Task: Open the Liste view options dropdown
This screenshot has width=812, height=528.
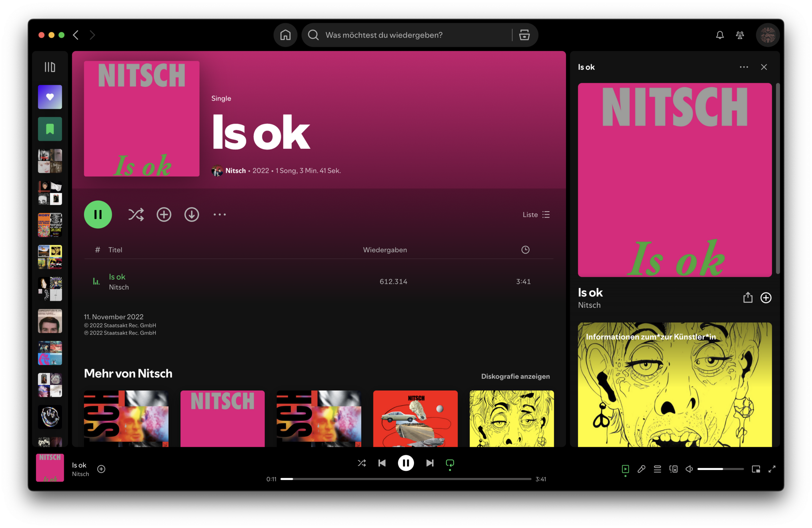Action: coord(536,215)
